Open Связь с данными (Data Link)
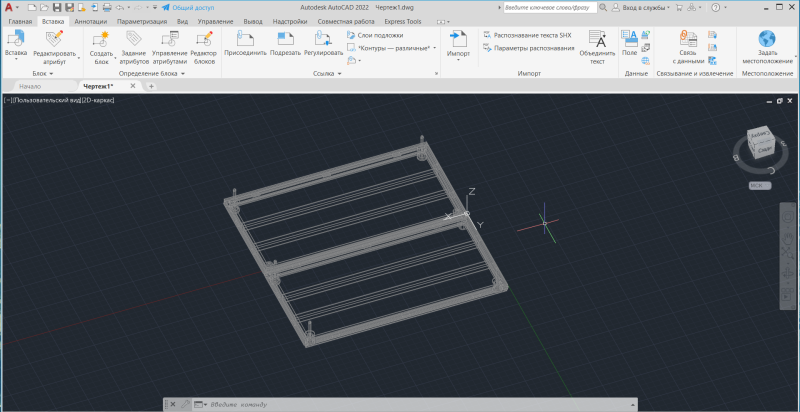The image size is (800, 412). tap(687, 39)
